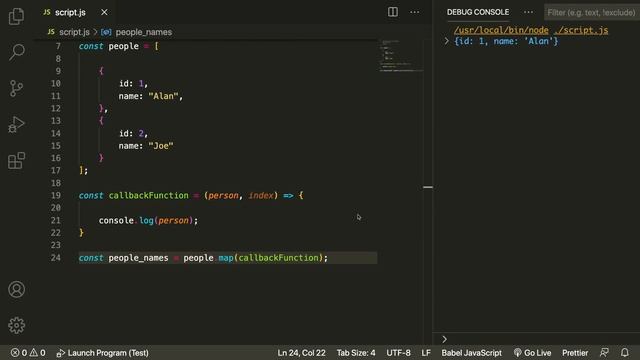The width and height of the screenshot is (640, 360).
Task: Click the overview ruler marker in scrollbar
Action: point(428,187)
